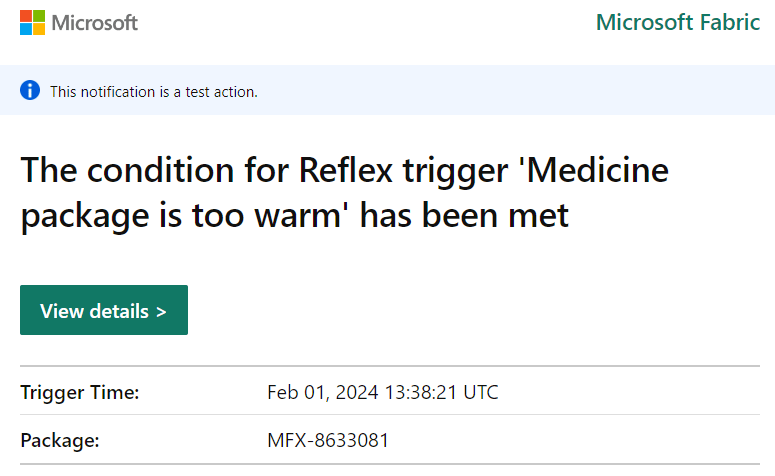
Task: Click the blue information icon
Action: [x=30, y=91]
